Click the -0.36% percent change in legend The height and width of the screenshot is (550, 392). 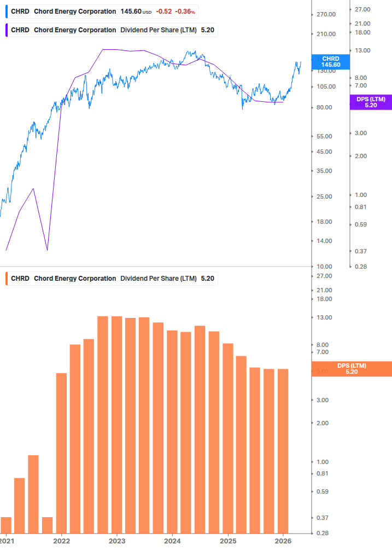(185, 11)
